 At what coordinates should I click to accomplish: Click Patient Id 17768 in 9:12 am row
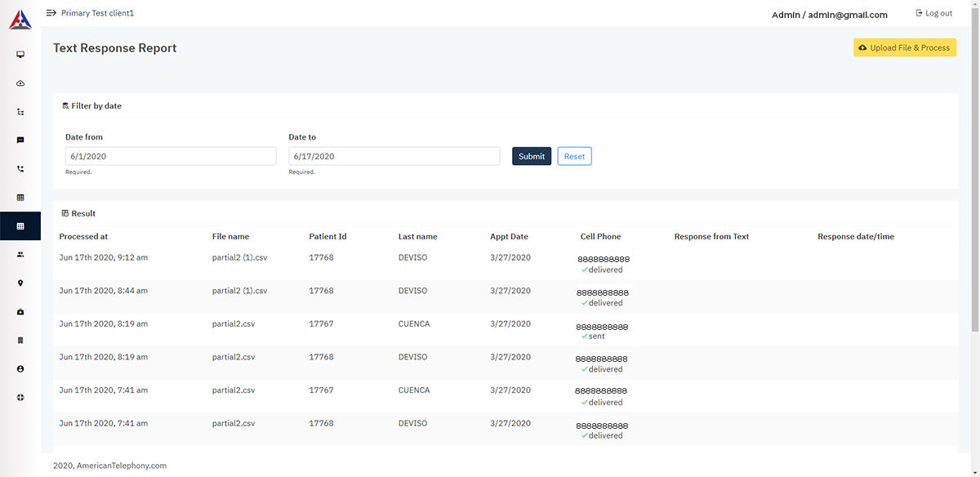coord(321,257)
